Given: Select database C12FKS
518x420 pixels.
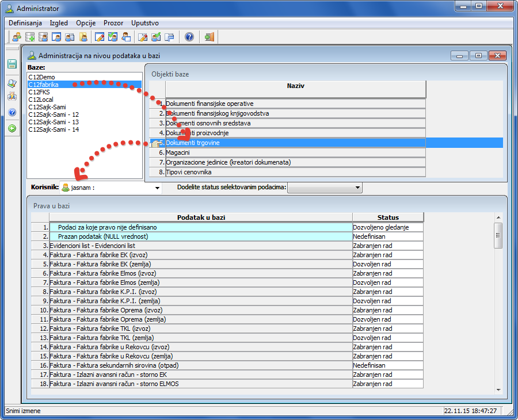Looking at the screenshot, I should [x=85, y=92].
